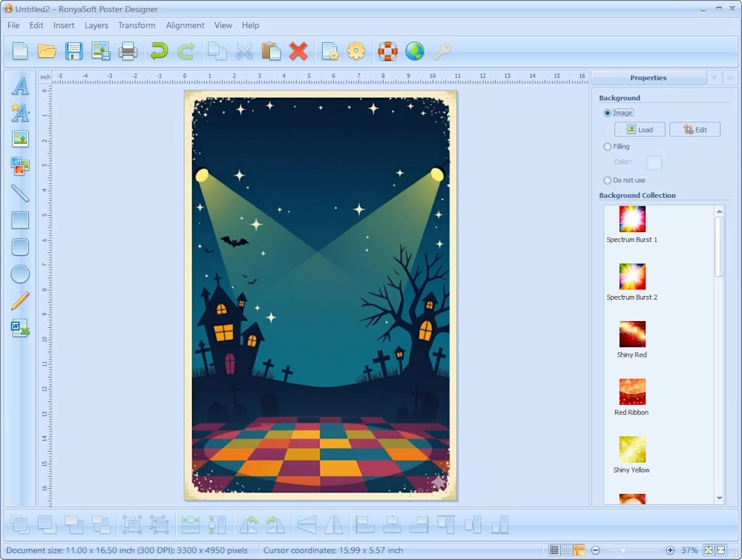Open the Layers menu
This screenshot has width=742, height=560.
[96, 25]
